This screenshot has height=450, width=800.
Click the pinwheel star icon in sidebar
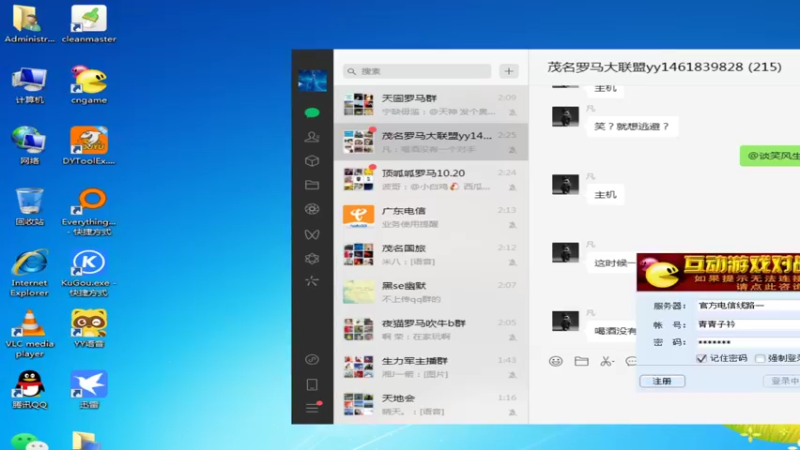pyautogui.click(x=312, y=281)
